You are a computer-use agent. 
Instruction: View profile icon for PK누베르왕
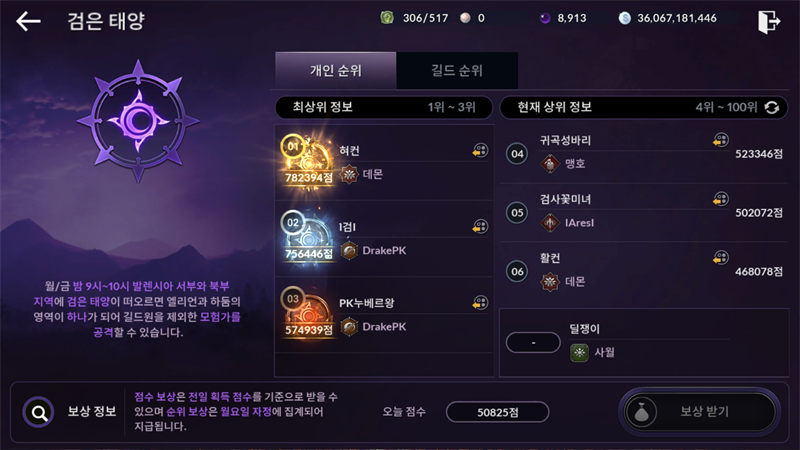click(480, 303)
